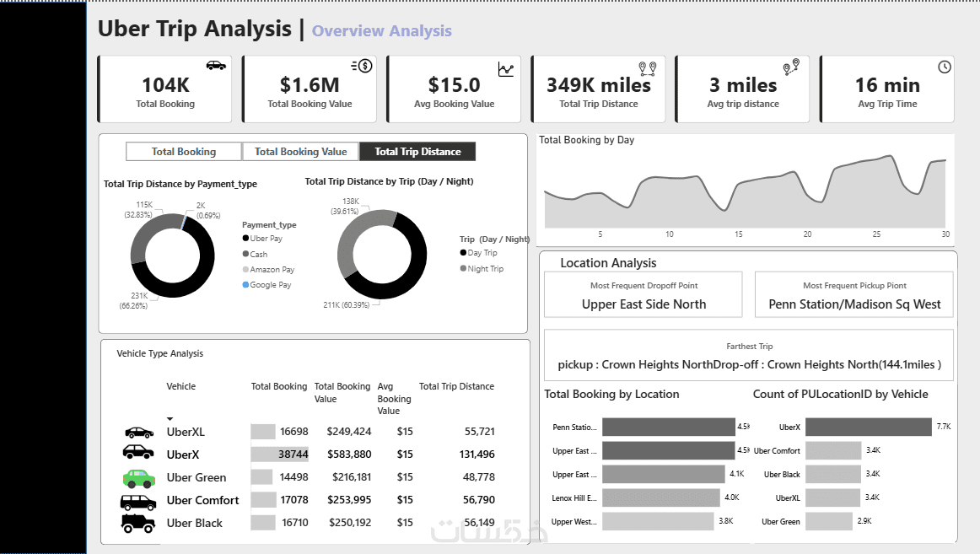
Task: Click the Uber Black 3.4K bar
Action: pyautogui.click(x=833, y=474)
